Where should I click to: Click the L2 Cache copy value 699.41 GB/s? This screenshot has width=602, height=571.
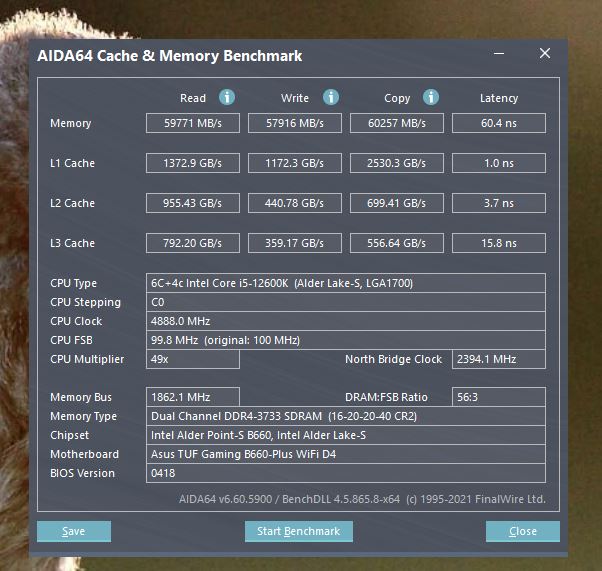[397, 203]
